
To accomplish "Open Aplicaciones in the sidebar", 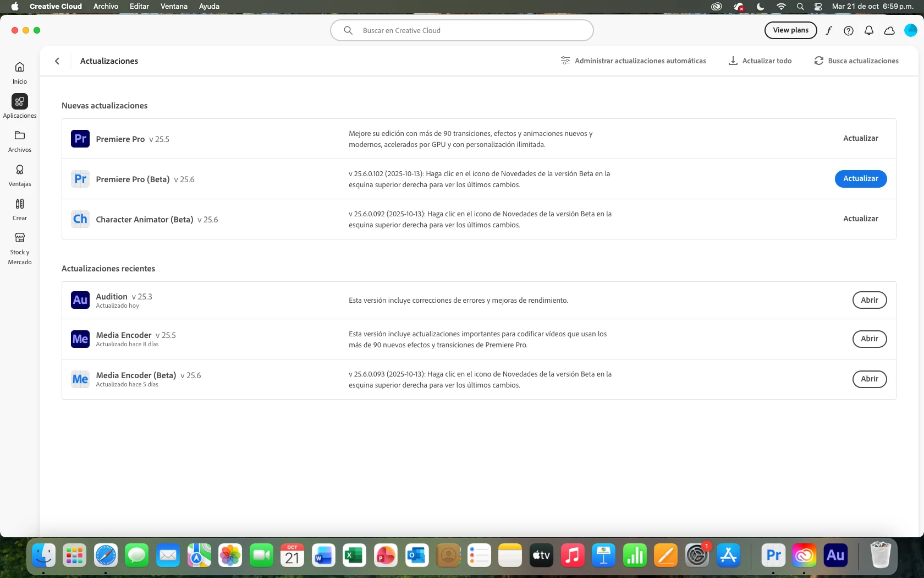I will coord(20,106).
